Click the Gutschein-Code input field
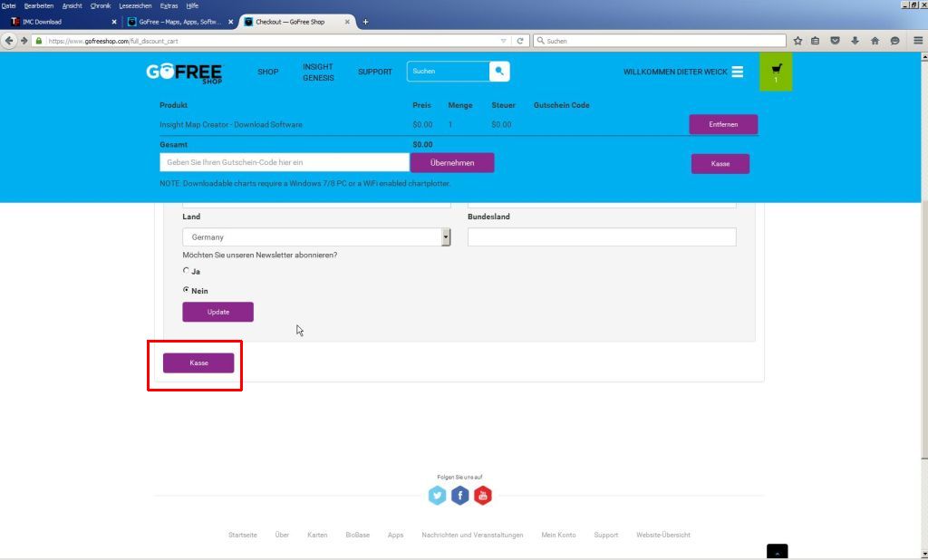928x560 pixels. pyautogui.click(x=285, y=162)
